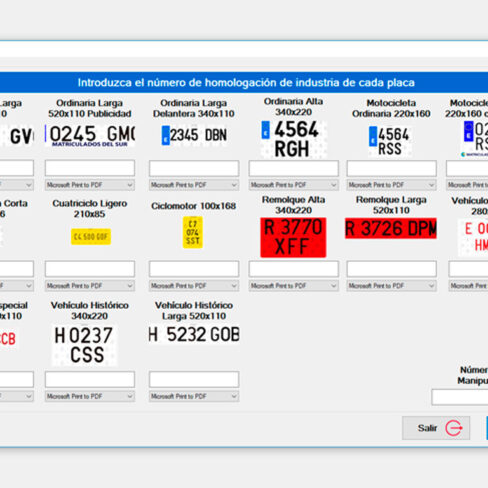Screen dimensions: 488x488
Task: Click the 'Vehículo Histórico 340x220' label
Action: [90, 311]
